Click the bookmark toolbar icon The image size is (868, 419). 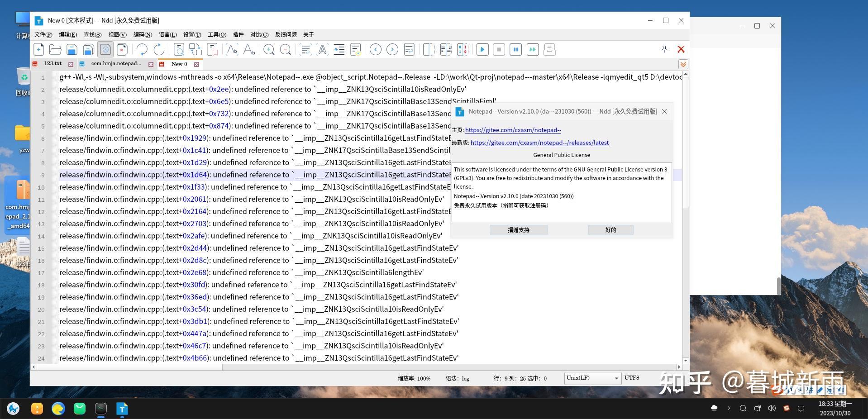[213, 49]
